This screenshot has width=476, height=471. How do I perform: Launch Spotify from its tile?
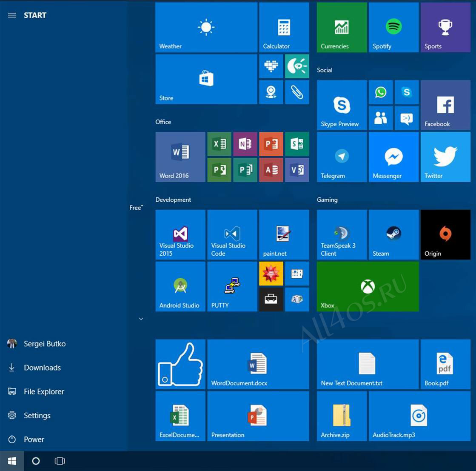click(394, 27)
